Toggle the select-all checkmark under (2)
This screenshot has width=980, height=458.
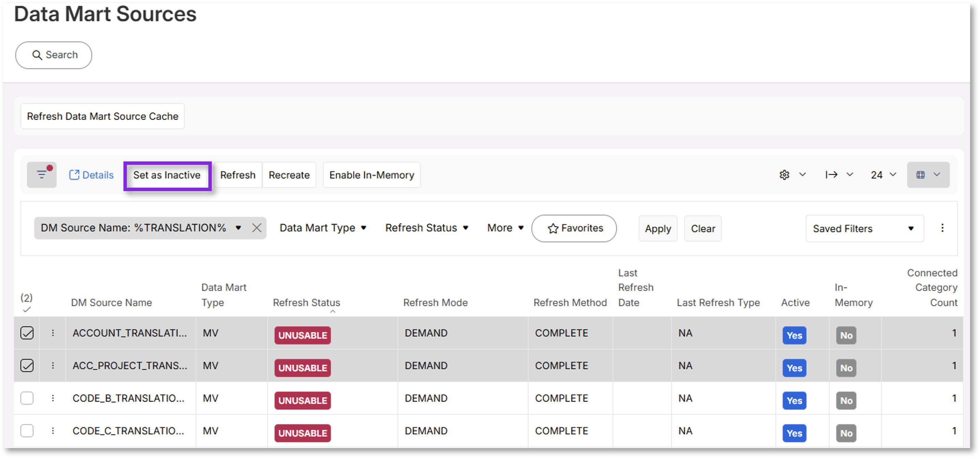pyautogui.click(x=27, y=310)
